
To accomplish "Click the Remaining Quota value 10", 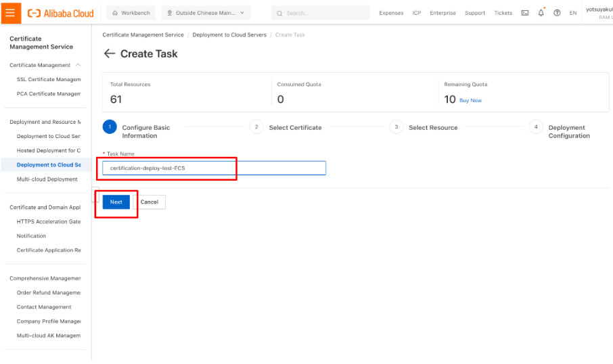I will 449,99.
